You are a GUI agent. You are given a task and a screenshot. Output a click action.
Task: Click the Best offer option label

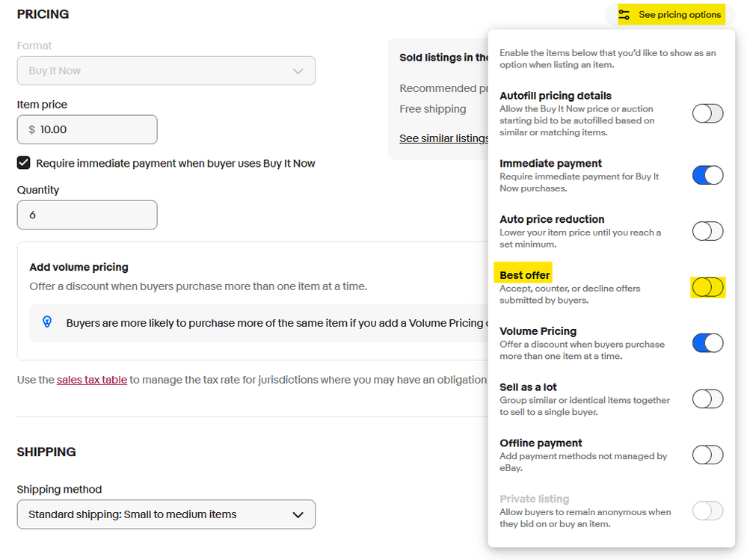click(524, 275)
